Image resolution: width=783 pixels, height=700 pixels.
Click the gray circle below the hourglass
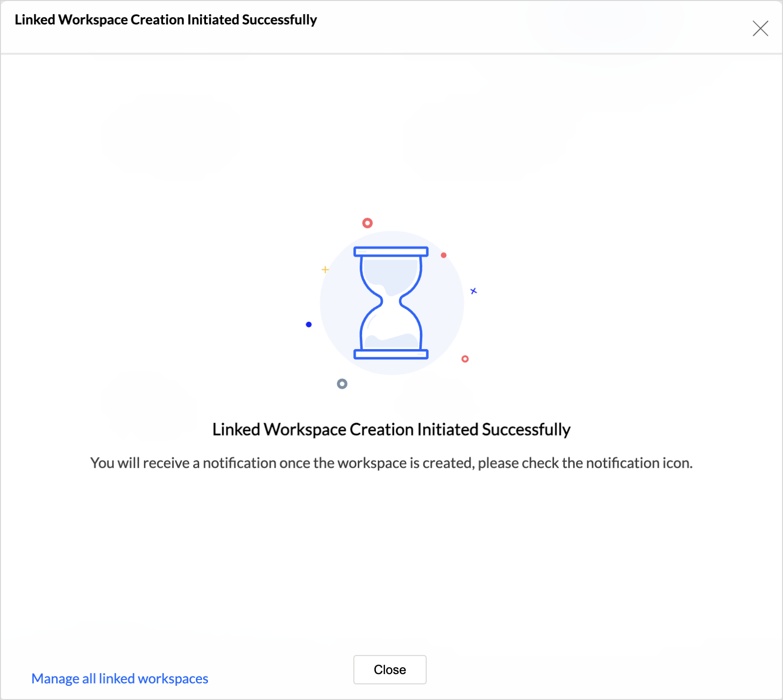[342, 384]
